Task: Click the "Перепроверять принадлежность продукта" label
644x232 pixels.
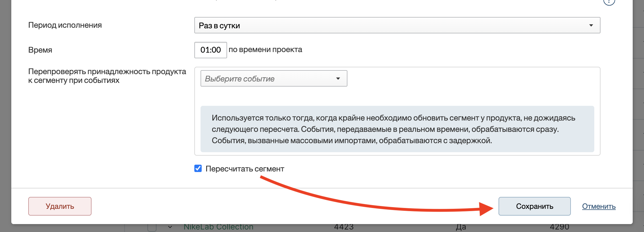Action: (107, 76)
